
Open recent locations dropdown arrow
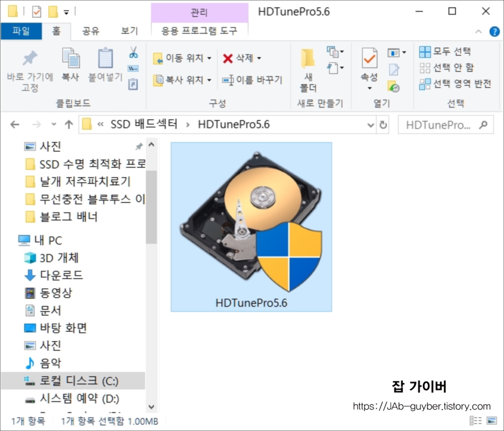(x=54, y=124)
